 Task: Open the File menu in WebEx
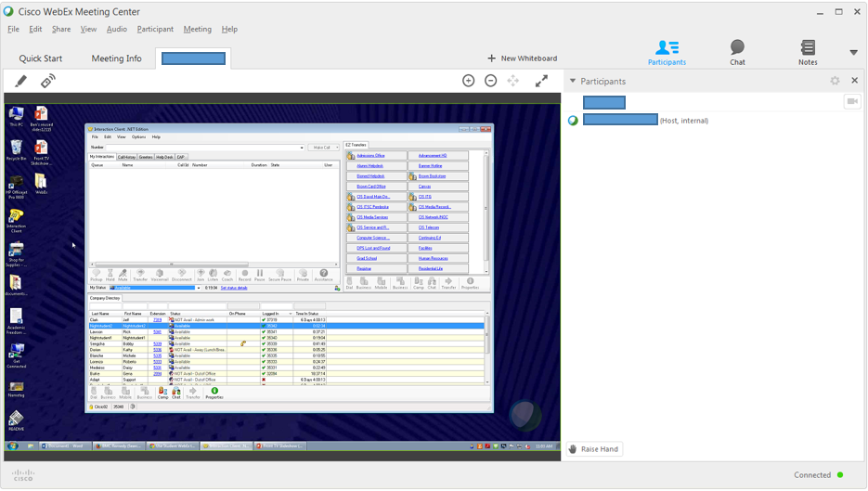[13, 30]
